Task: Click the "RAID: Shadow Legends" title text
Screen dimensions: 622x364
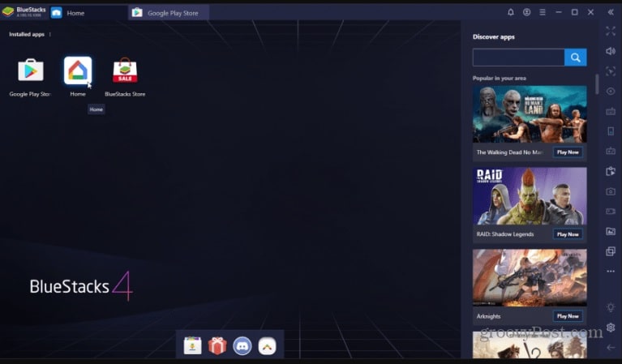Action: tap(505, 234)
